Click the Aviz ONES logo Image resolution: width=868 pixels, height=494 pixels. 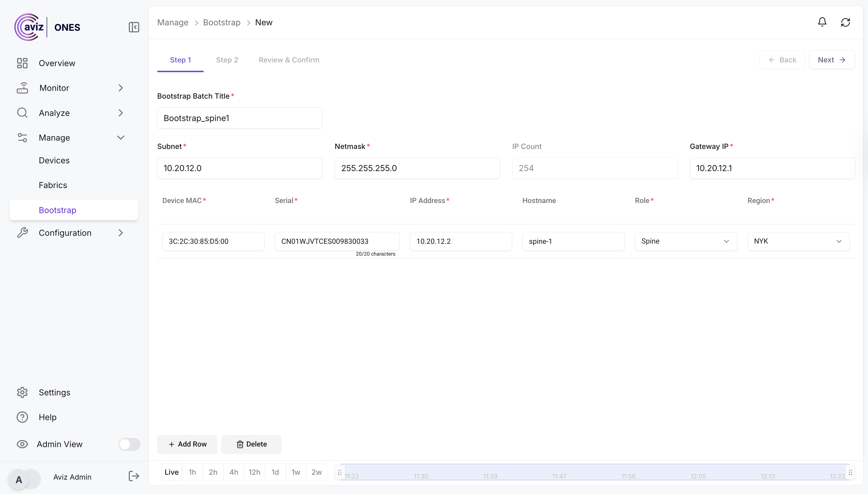pos(47,27)
